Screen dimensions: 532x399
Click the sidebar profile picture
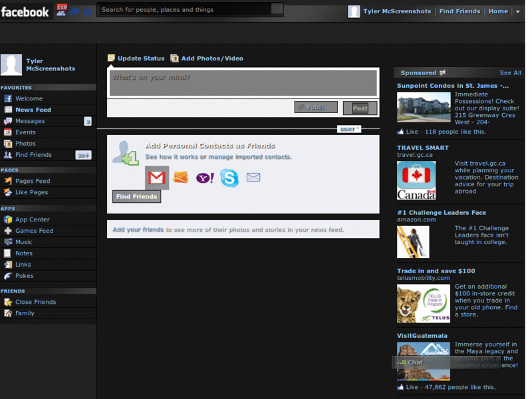point(11,65)
